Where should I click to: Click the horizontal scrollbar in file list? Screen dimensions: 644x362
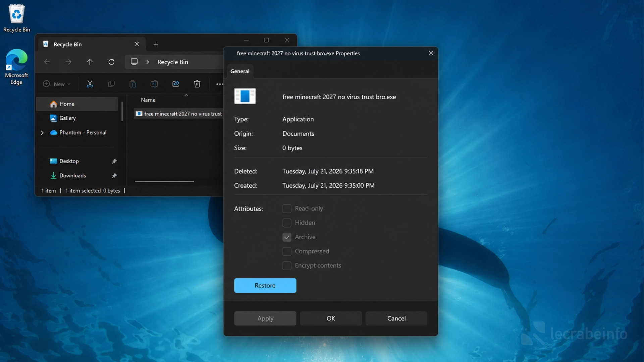click(x=164, y=182)
